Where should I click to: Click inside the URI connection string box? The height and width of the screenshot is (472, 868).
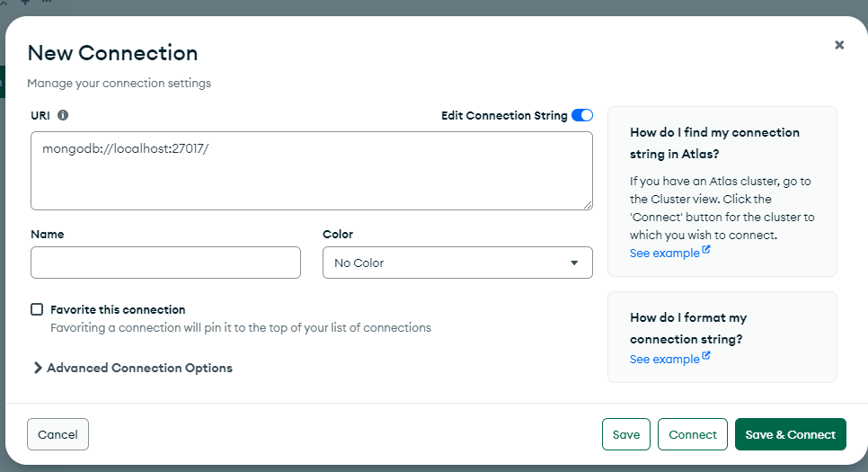(312, 171)
